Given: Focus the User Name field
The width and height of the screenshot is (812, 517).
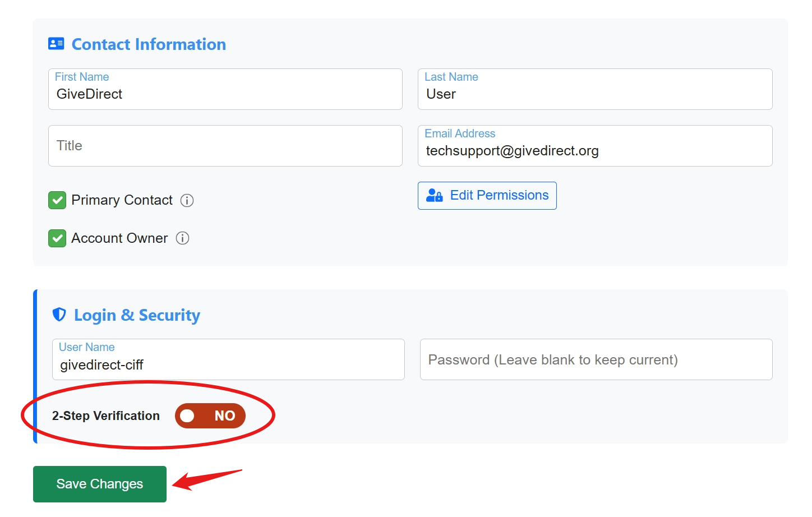Looking at the screenshot, I should (227, 364).
